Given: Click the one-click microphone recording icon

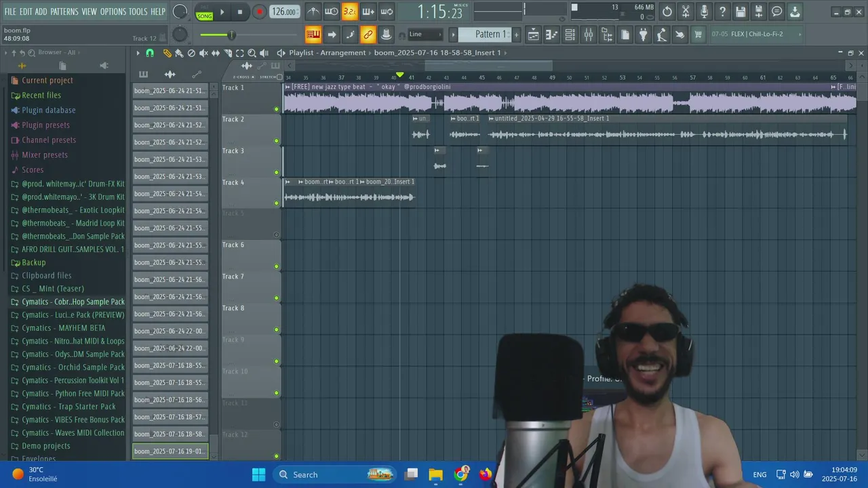Looking at the screenshot, I should pos(704,12).
